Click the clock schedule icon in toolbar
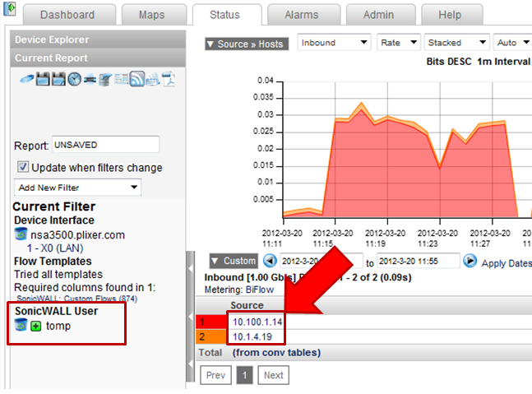The width and height of the screenshot is (532, 394). 75,79
